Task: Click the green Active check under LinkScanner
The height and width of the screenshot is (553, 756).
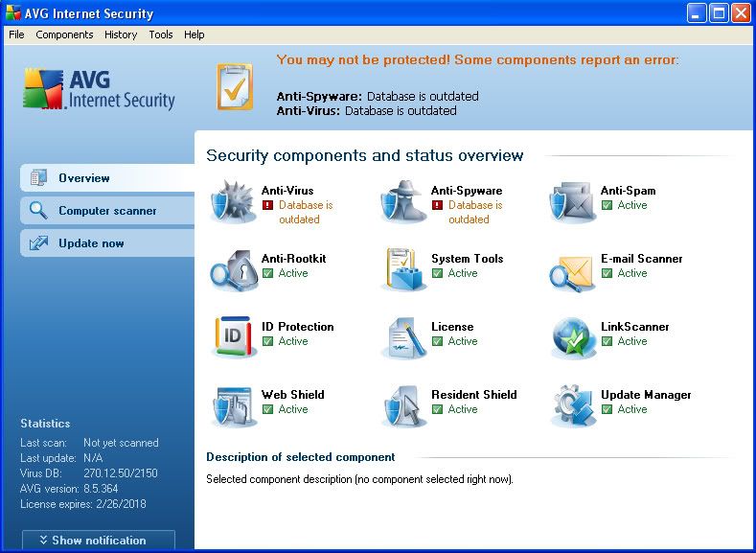Action: 607,341
